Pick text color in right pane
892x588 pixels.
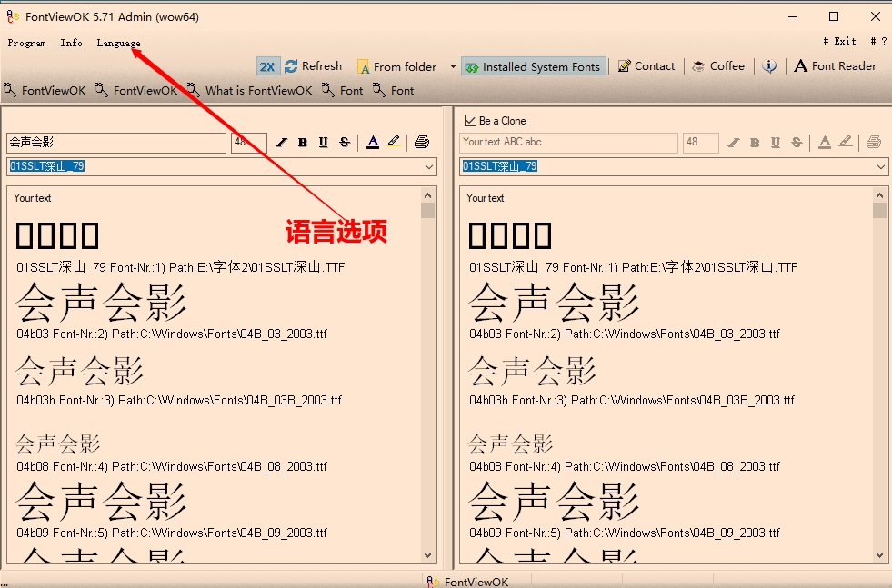pos(825,142)
